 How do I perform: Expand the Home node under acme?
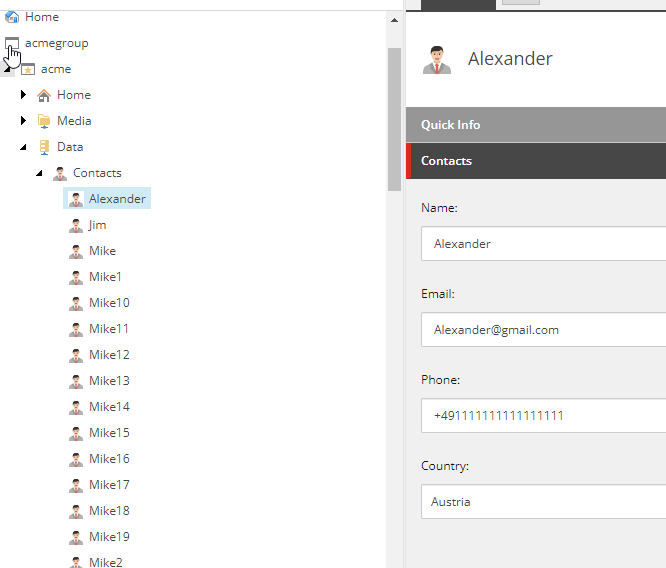tap(23, 95)
